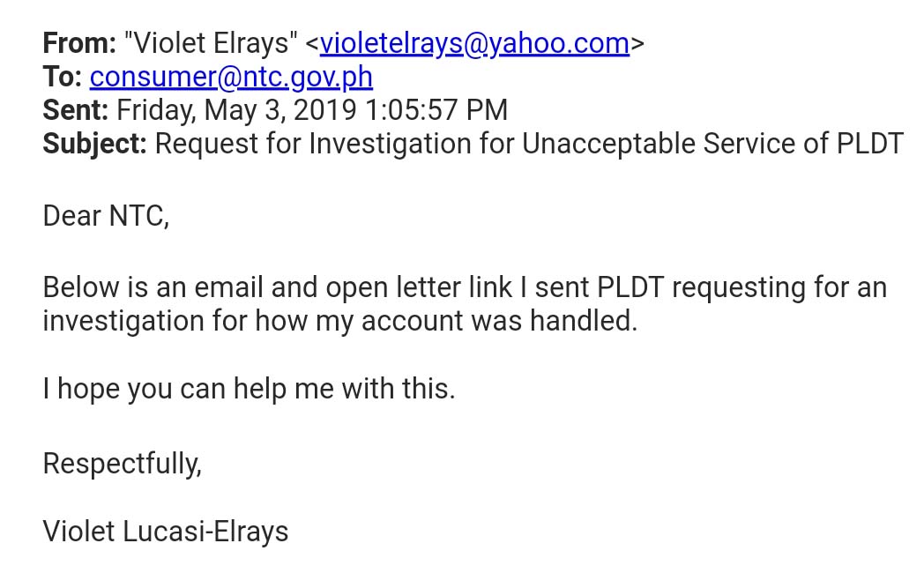Click the bold "To:" header label
This screenshot has height=588, width=924.
tap(63, 78)
